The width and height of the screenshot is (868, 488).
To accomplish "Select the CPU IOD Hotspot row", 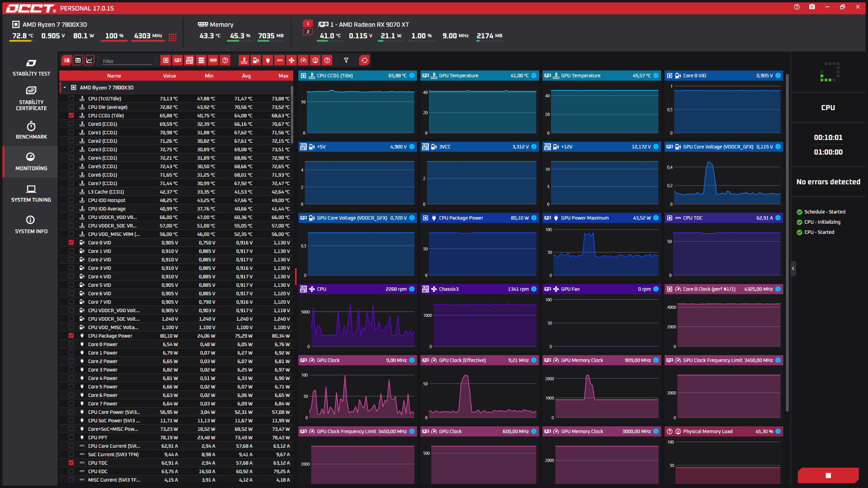I will [x=176, y=200].
